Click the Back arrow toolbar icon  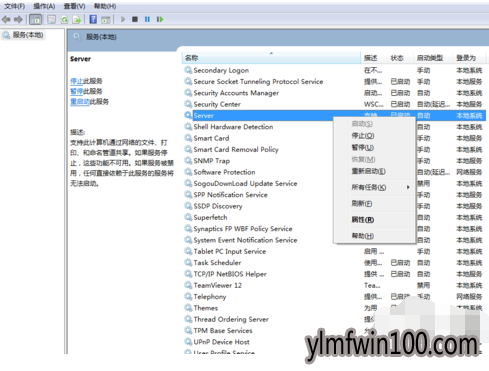[x=6, y=20]
